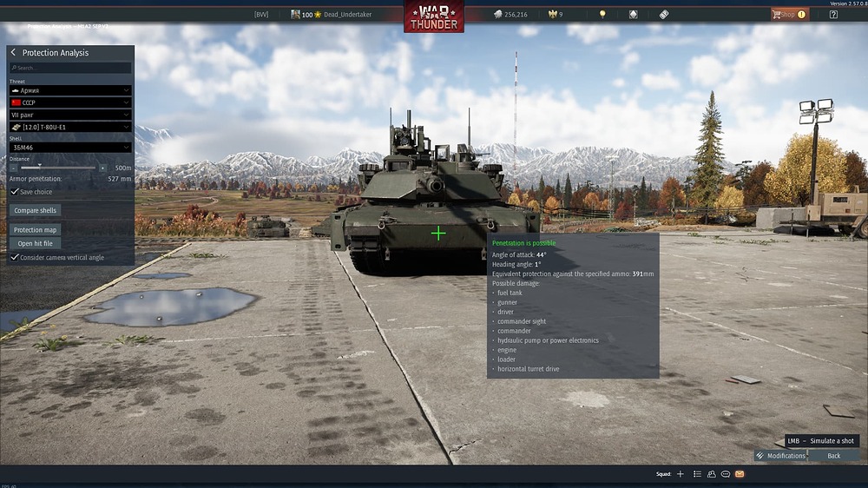The height and width of the screenshot is (488, 868).
Task: Click the ticket items icon
Action: [x=664, y=15]
